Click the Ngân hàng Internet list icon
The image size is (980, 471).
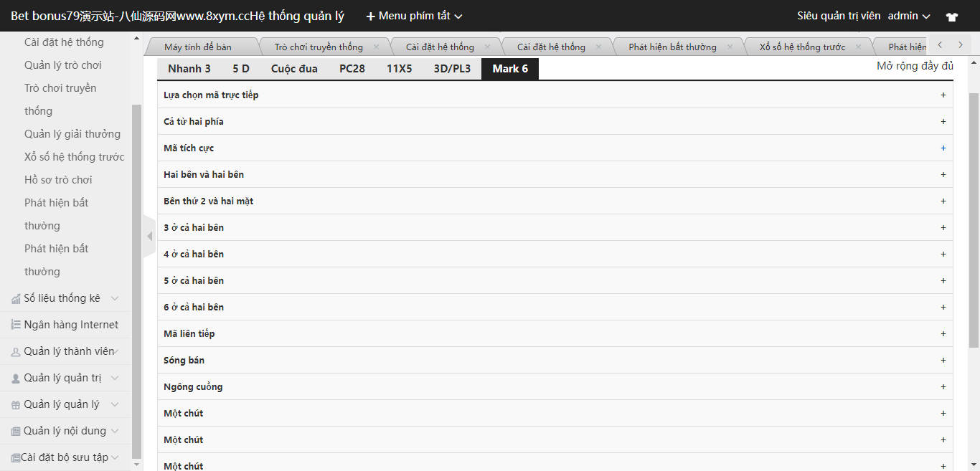(16, 325)
